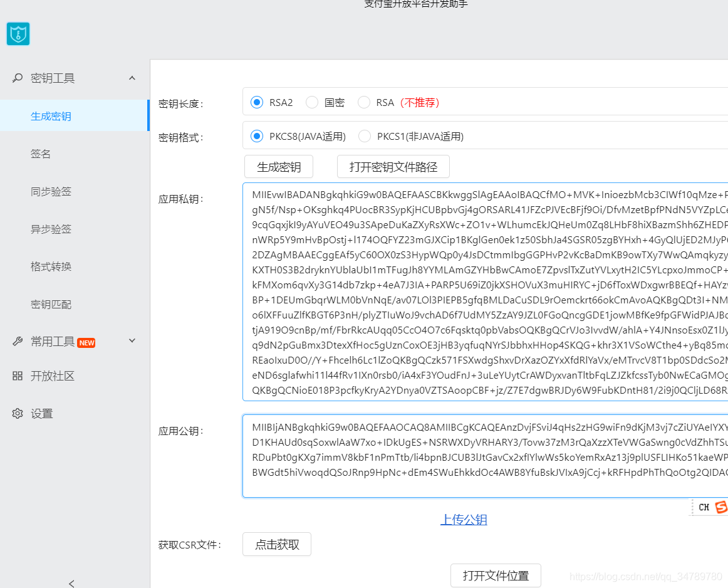
Task: Click the 密钥格式： label
Action: point(181,137)
